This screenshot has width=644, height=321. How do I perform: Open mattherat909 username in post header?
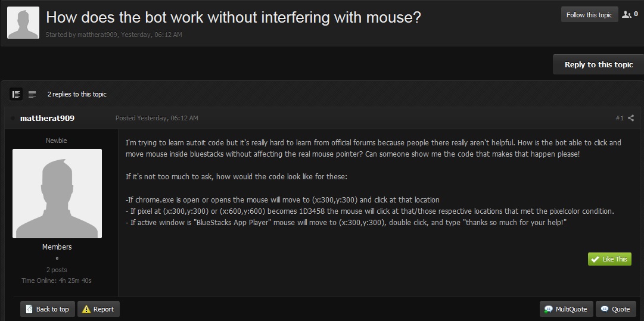point(47,119)
